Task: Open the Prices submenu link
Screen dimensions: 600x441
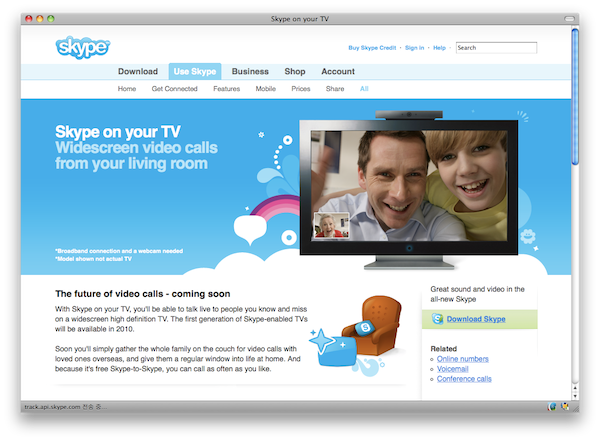Action: coord(301,89)
